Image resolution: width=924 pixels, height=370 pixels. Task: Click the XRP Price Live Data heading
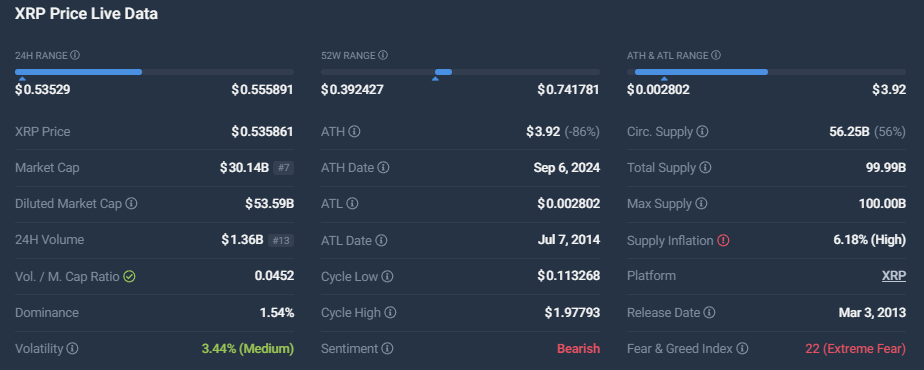pos(87,14)
